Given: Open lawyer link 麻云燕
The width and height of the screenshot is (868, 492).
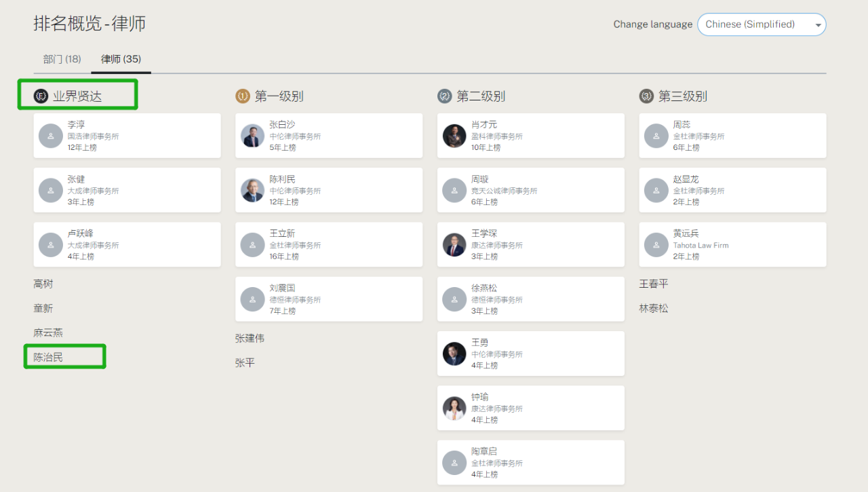Looking at the screenshot, I should click(x=49, y=333).
